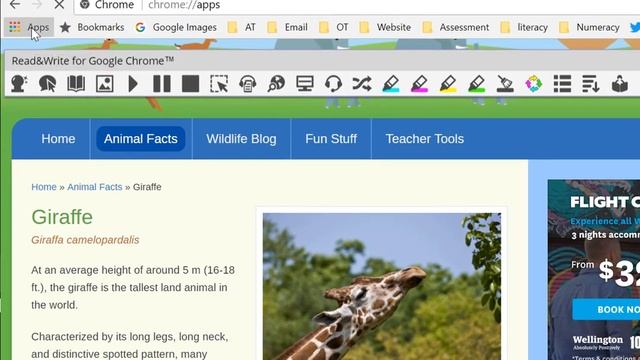
Task: Stop page loading with the X button
Action: click(x=59, y=4)
